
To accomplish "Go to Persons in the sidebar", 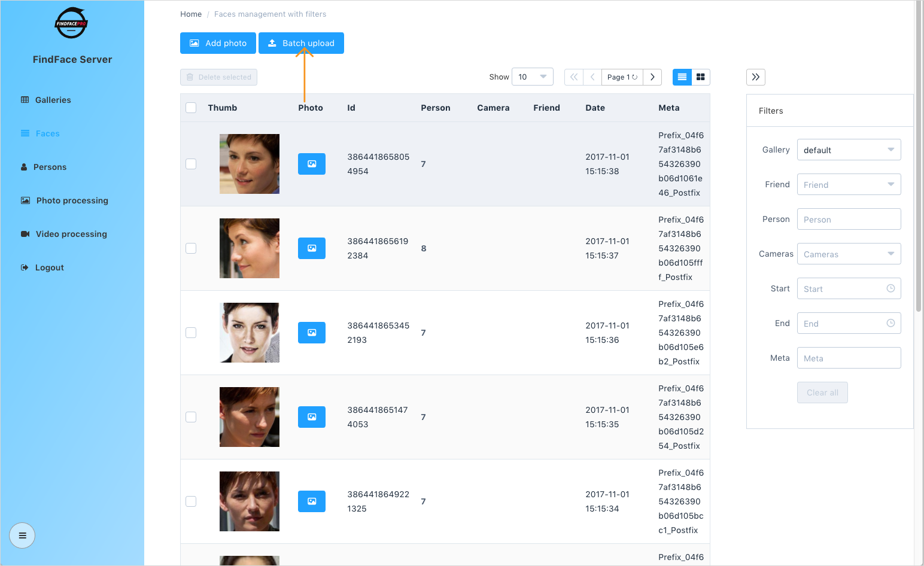I will click(x=44, y=167).
